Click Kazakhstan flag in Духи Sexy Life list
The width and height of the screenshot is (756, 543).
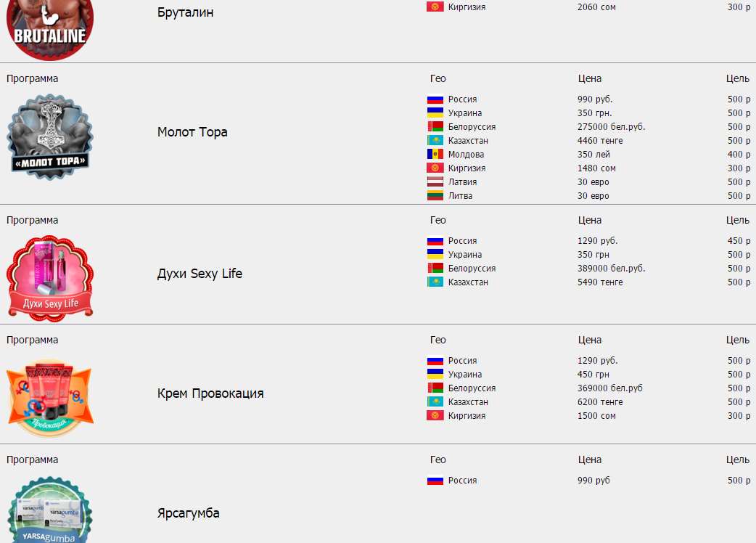click(x=435, y=282)
